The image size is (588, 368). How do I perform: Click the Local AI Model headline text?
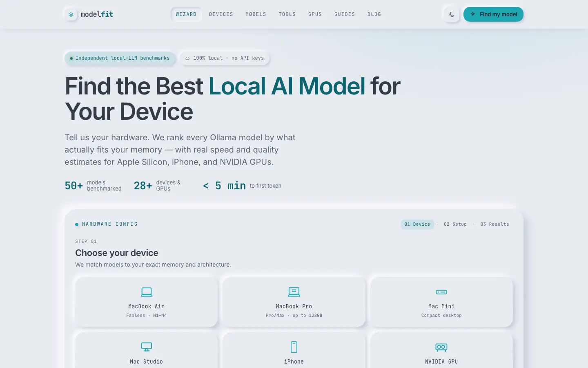(287, 86)
